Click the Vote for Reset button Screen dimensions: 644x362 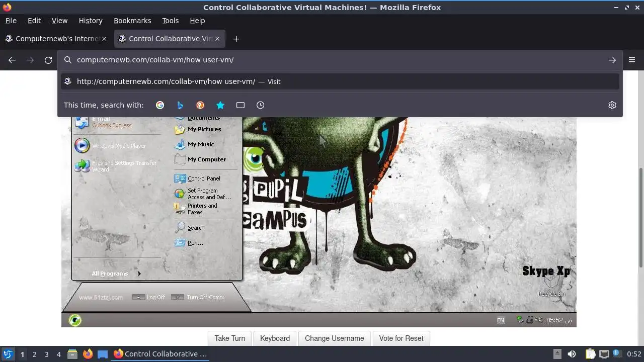pos(401,338)
